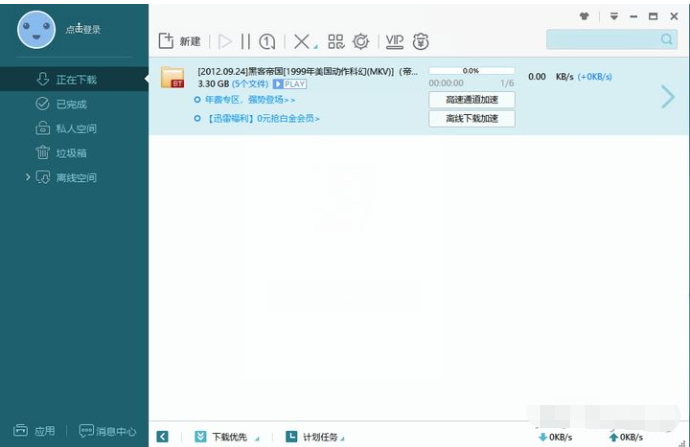This screenshot has width=690, height=447.
Task: Click the 新建 new task button
Action: tap(180, 41)
